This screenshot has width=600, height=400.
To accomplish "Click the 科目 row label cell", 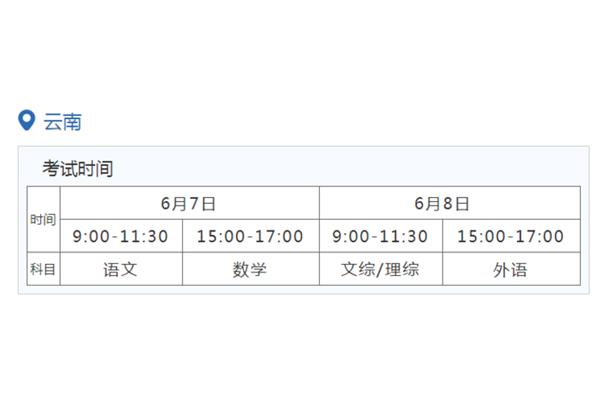I will coord(43,269).
